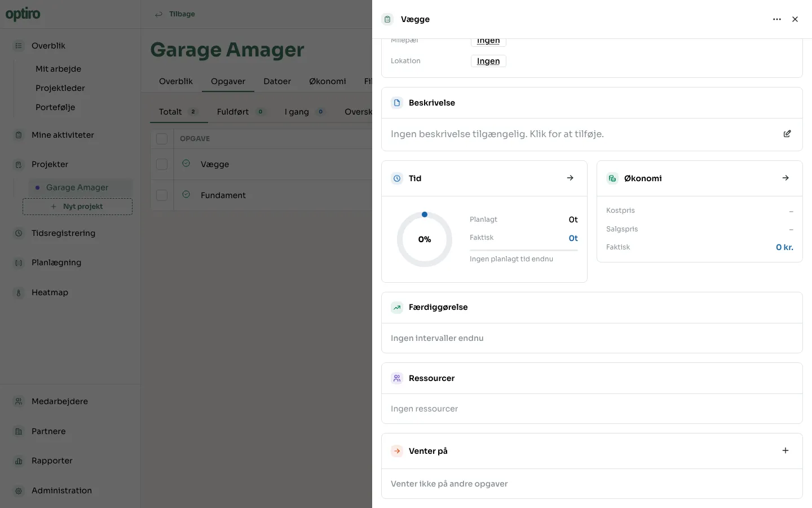Go back using the Tilbage link

click(175, 14)
